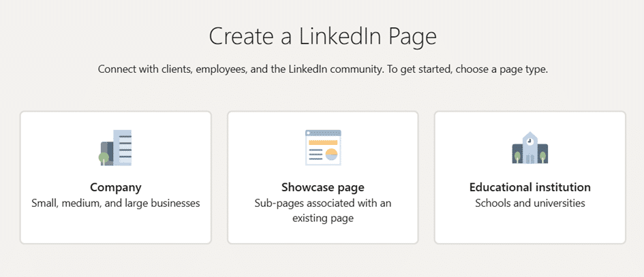Click "Small, medium, and large businesses" description
The image size is (644, 277).
[x=116, y=203]
